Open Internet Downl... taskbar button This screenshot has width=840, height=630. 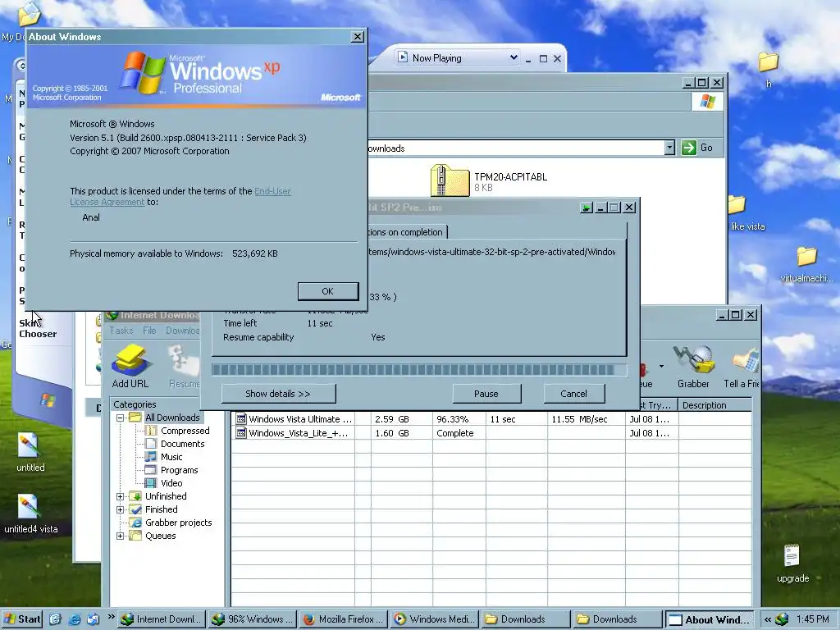coord(162,619)
